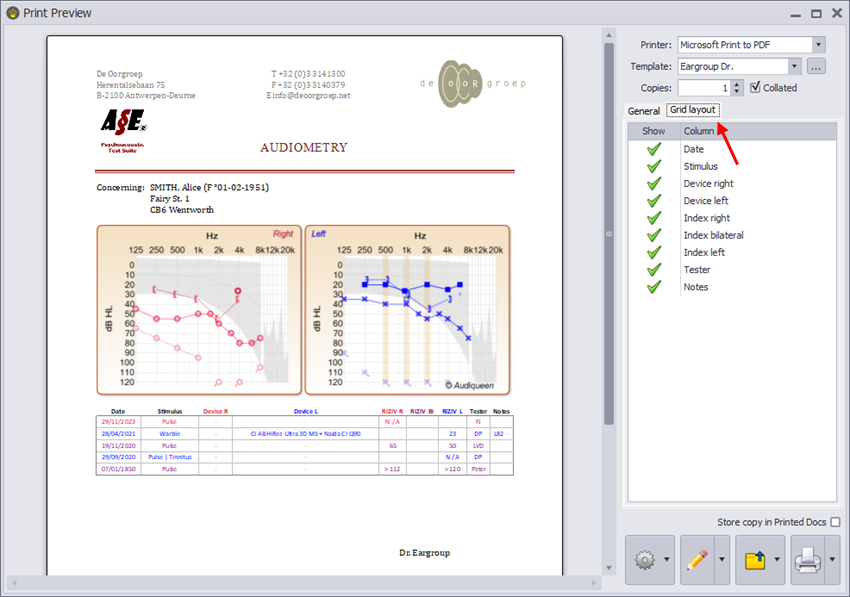This screenshot has width=850, height=597.
Task: Click the template browse '...' button
Action: pyautogui.click(x=816, y=66)
